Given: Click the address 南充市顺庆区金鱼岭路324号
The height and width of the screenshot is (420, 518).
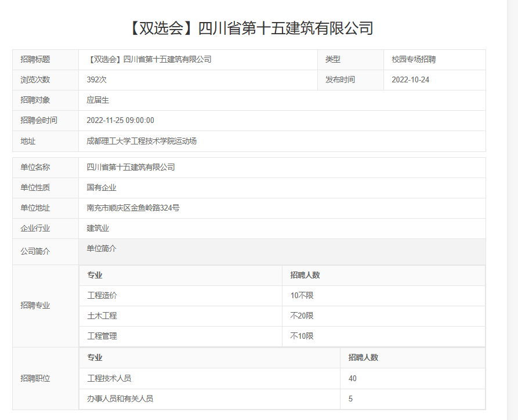Looking at the screenshot, I should [x=133, y=208].
